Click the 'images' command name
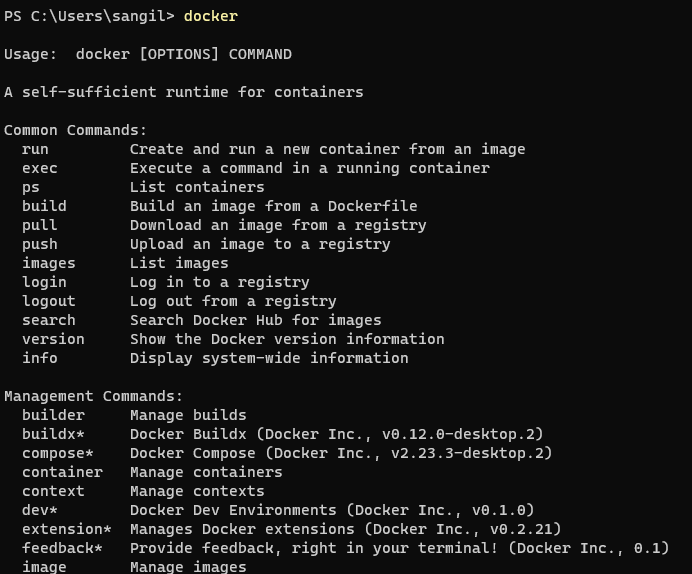Image resolution: width=692 pixels, height=574 pixels. 49,263
